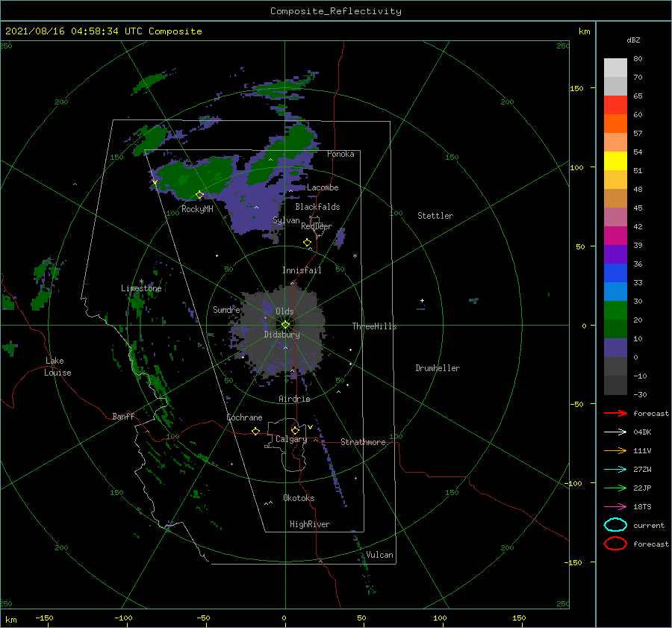
Task: Click the Sylvan label
Action: (x=286, y=220)
